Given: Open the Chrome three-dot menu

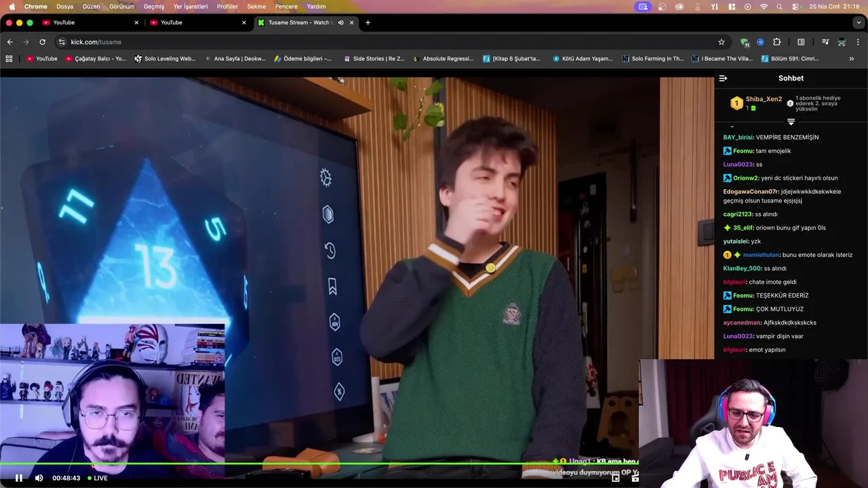Looking at the screenshot, I should [x=859, y=42].
